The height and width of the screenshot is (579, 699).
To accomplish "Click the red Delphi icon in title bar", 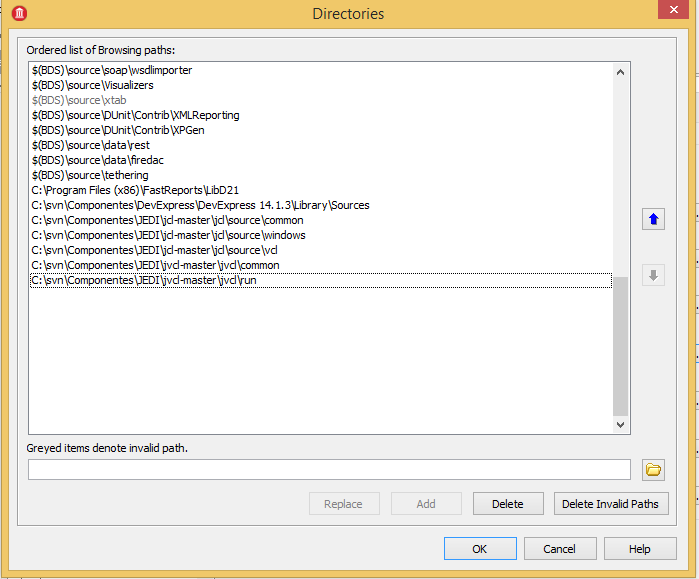I will coord(19,13).
